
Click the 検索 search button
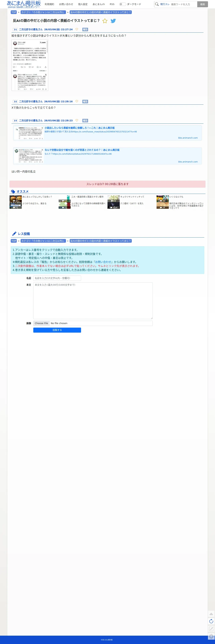pyautogui.click(x=202, y=4)
